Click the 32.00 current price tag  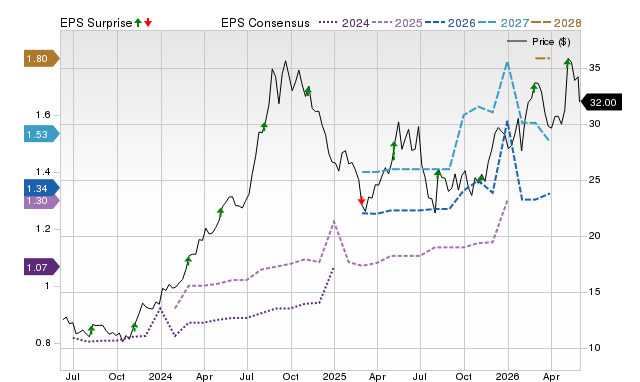tap(601, 102)
